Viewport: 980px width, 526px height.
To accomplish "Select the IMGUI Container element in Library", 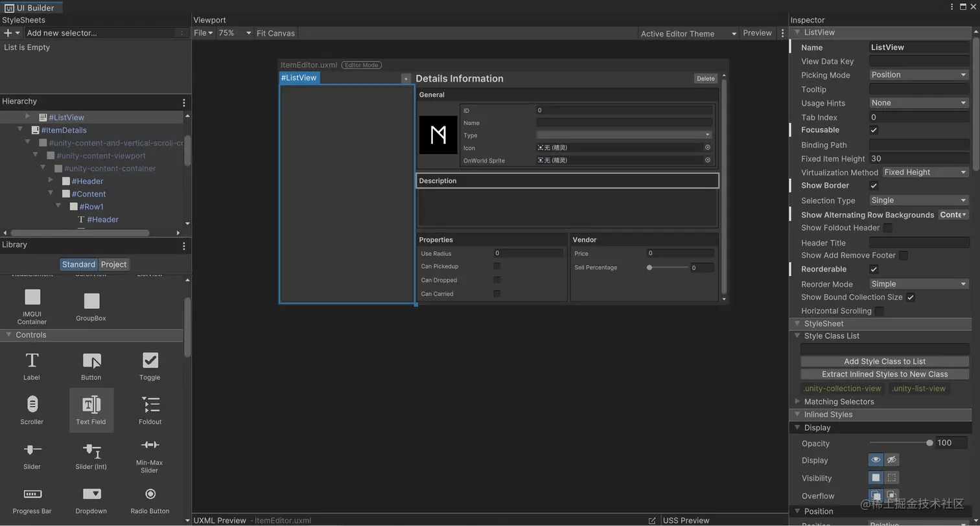I will pyautogui.click(x=32, y=307).
